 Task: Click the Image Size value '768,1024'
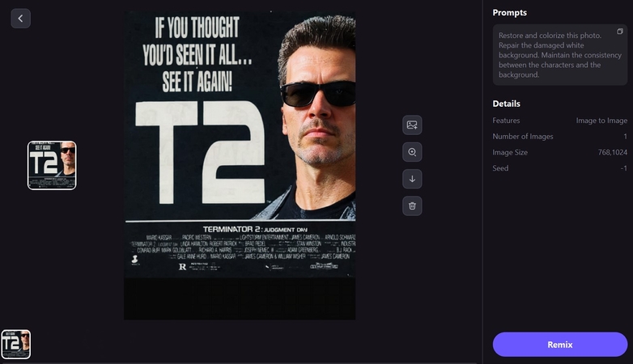coord(613,152)
